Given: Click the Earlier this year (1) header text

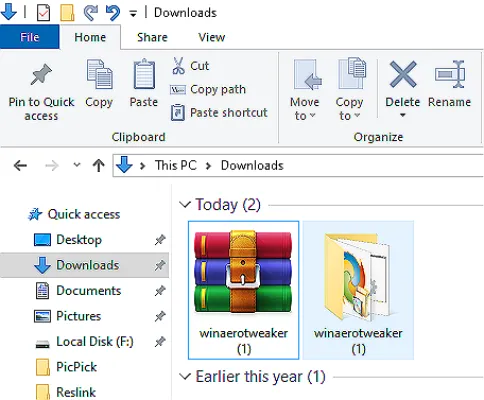Looking at the screenshot, I should 260,377.
